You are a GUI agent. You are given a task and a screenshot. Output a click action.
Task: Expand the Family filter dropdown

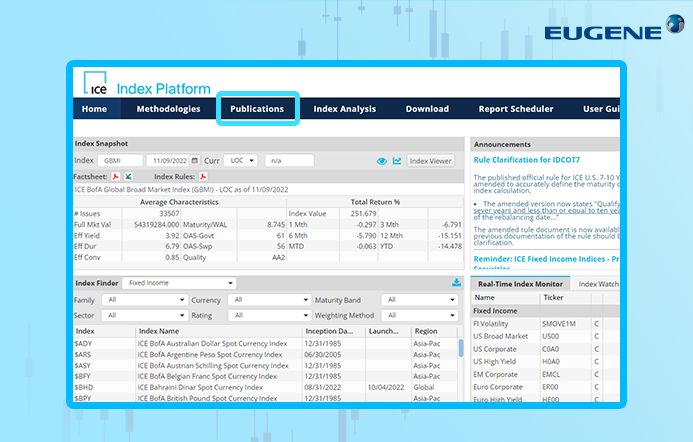coord(145,300)
